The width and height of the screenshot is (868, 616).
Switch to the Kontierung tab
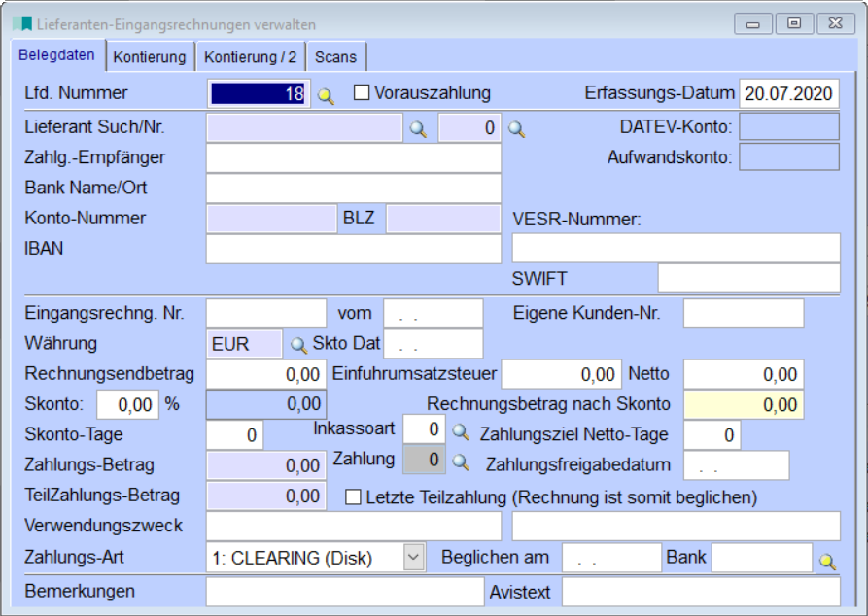coord(149,57)
